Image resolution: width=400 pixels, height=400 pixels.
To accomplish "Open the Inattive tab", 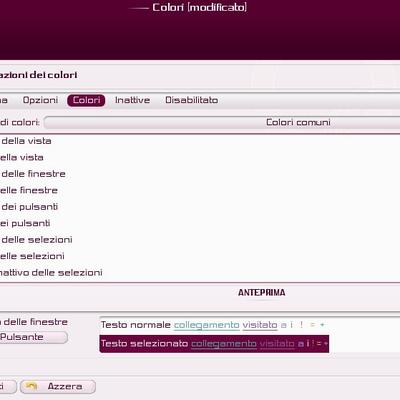I will 132,100.
